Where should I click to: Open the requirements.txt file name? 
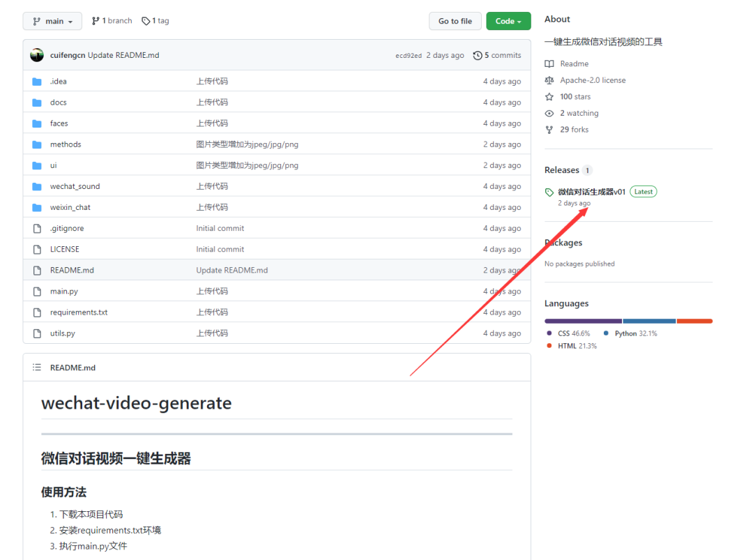[79, 312]
